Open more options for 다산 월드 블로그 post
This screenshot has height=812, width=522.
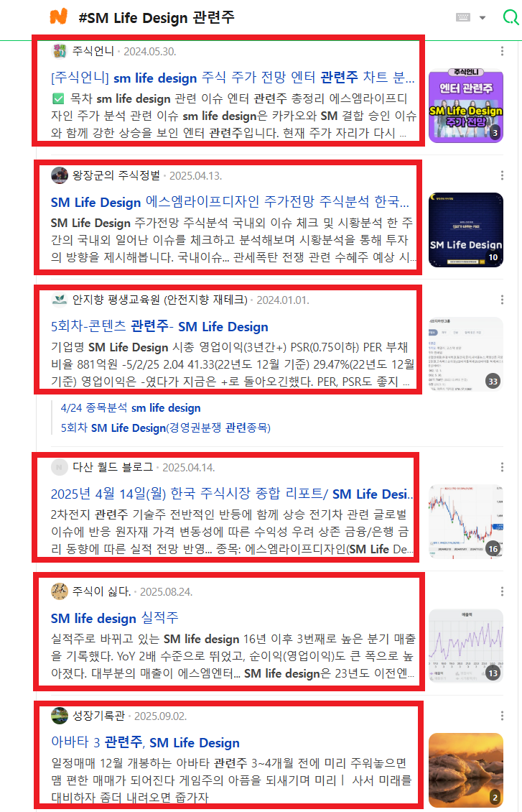(502, 467)
